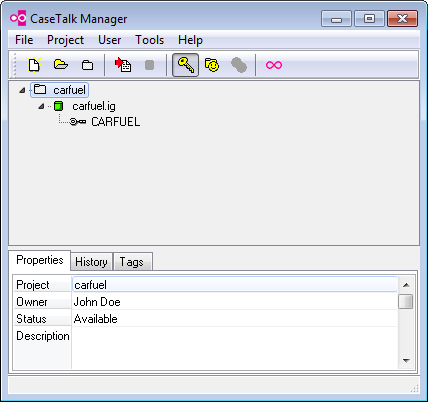428x402 pixels.
Task: Switch to the History tab
Action: click(x=91, y=262)
